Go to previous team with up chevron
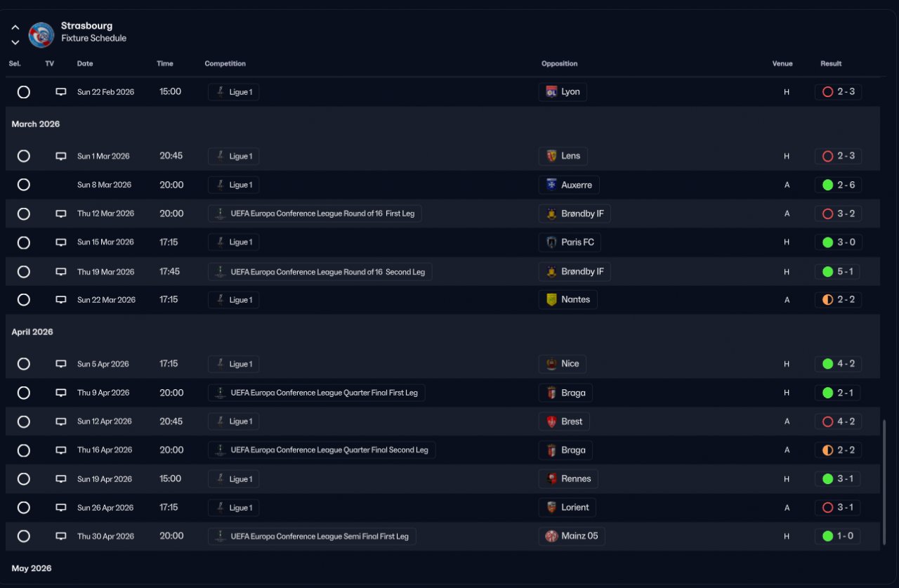899x588 pixels. [15, 27]
